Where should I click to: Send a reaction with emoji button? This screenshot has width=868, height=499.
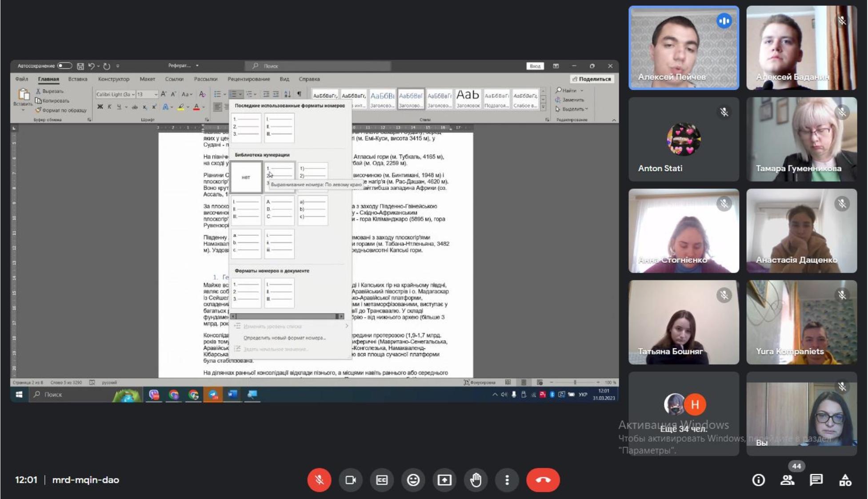[413, 480]
